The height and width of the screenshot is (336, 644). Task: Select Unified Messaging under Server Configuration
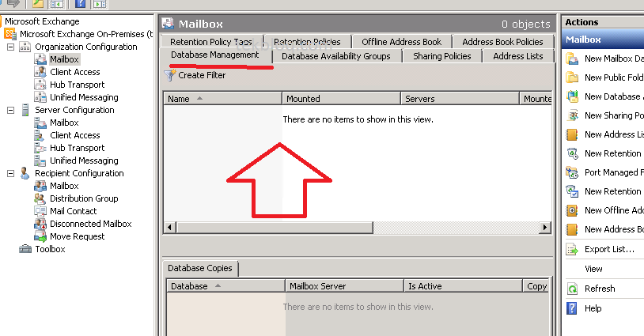click(84, 160)
